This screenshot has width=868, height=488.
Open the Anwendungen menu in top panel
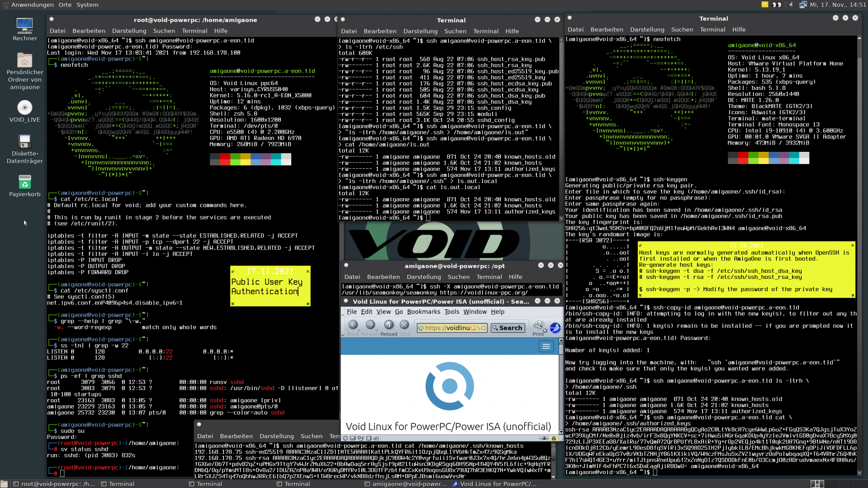coord(32,5)
